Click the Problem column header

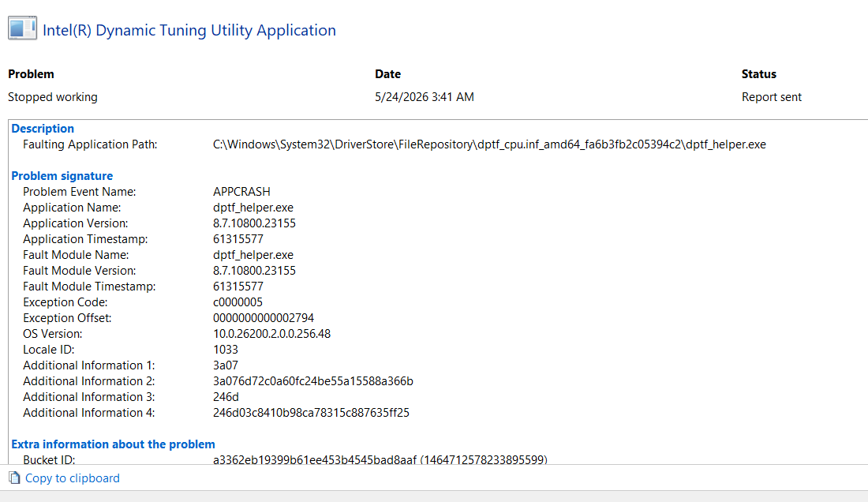pyautogui.click(x=31, y=74)
